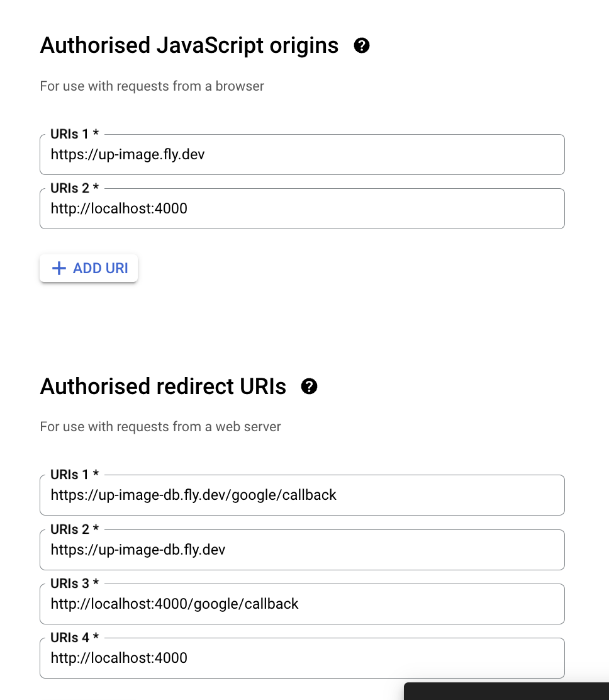Screen dimensions: 609x700
Task: Click the http://localhost:4000 JavaScript origins field
Action: 302,208
